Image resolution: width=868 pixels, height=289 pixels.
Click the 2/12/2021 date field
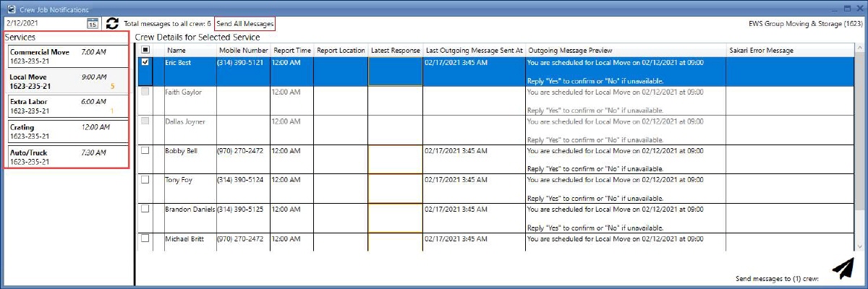(43, 24)
